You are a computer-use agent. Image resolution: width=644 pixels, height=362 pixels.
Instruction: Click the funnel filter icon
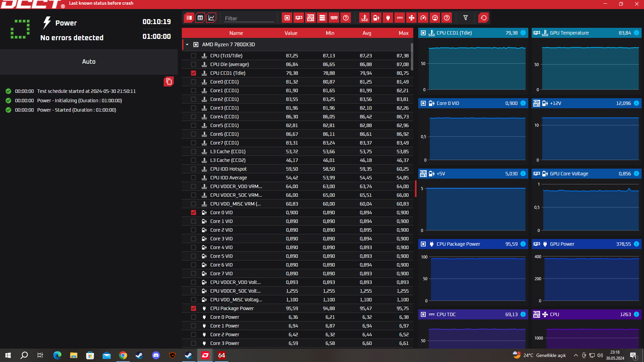tap(466, 18)
